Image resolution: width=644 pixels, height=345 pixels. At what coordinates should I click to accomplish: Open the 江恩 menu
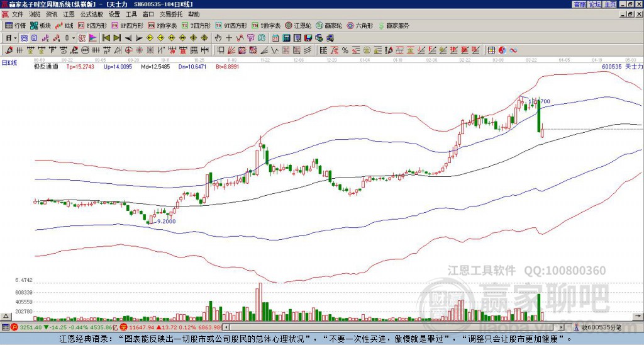click(x=69, y=14)
